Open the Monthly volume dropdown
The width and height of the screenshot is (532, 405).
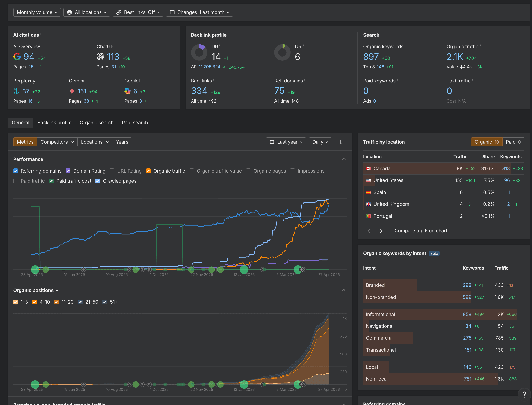(37, 12)
